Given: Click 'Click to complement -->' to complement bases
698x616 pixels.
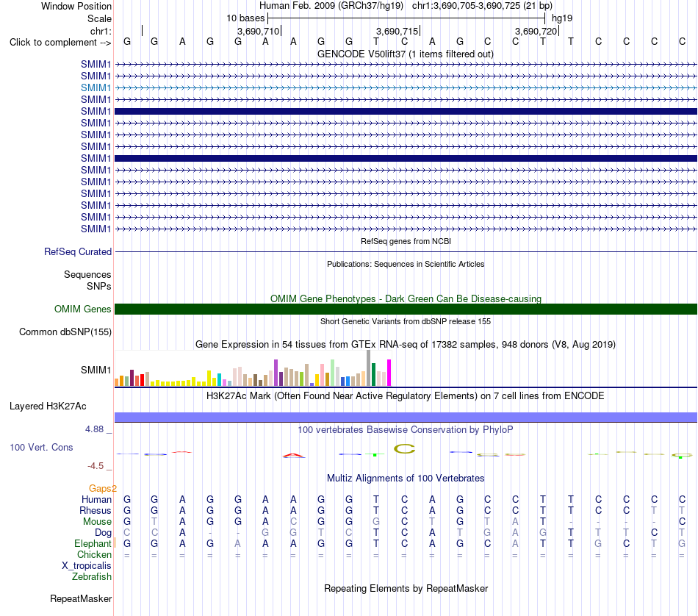Looking at the screenshot, I should pos(60,43).
